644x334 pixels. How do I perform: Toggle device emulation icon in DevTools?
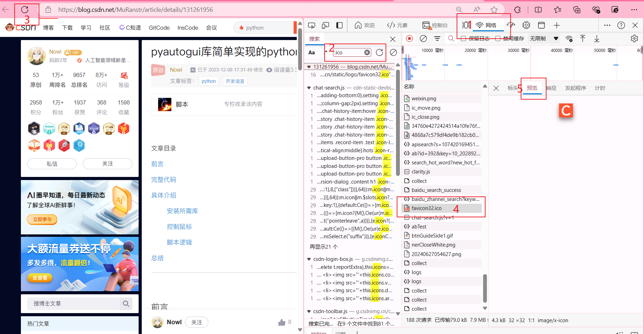click(x=325, y=25)
